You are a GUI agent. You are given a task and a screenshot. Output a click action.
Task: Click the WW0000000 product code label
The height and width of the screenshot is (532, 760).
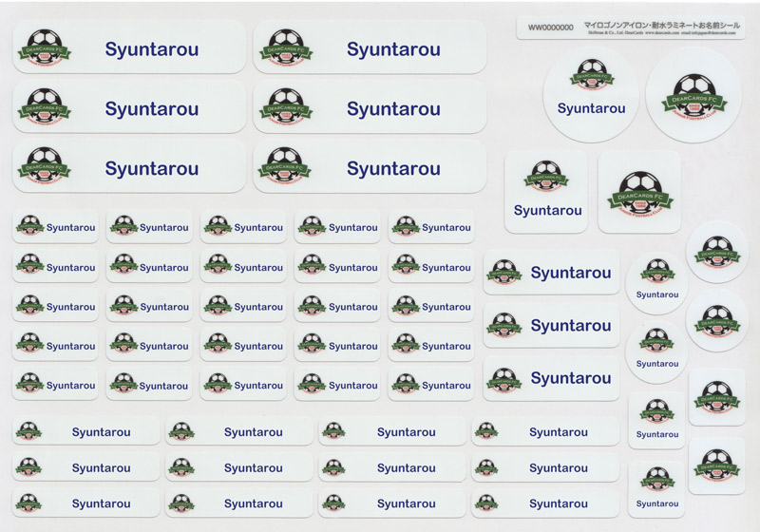(x=550, y=28)
